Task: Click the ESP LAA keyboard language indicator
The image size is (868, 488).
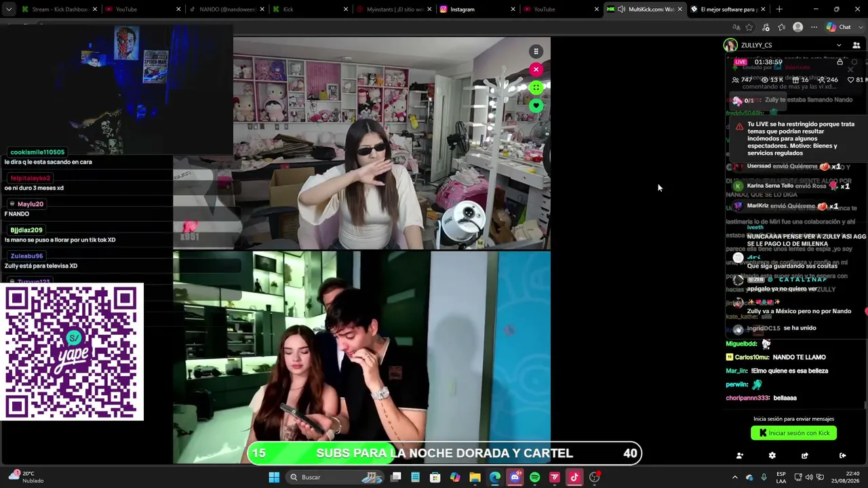Action: point(781,477)
